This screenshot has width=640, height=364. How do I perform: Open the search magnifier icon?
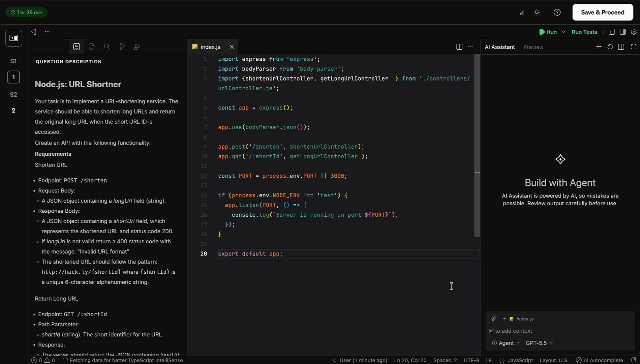click(107, 47)
